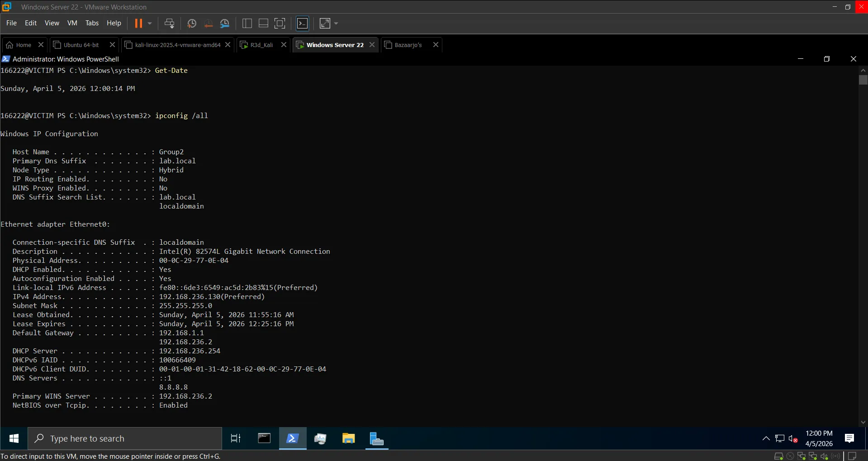
Task: Toggle the thumbnail bar view
Action: [x=263, y=23]
